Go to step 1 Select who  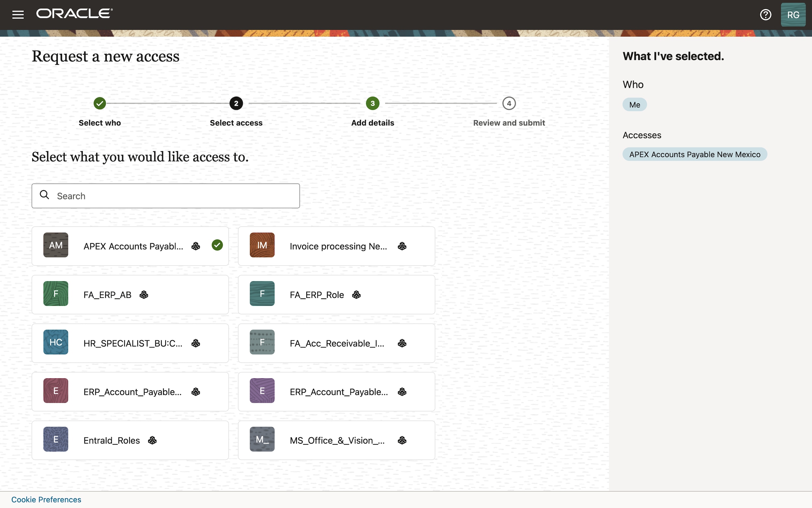pos(100,103)
